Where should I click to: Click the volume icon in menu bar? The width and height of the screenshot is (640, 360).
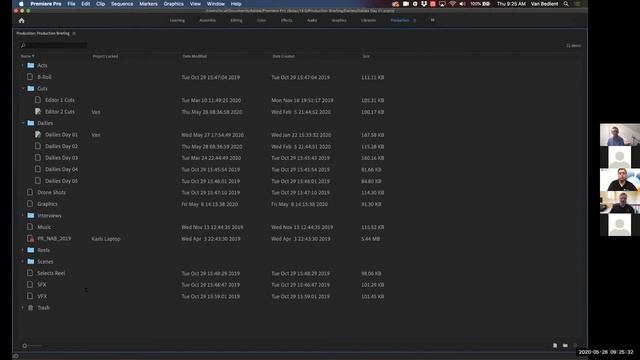point(462,4)
